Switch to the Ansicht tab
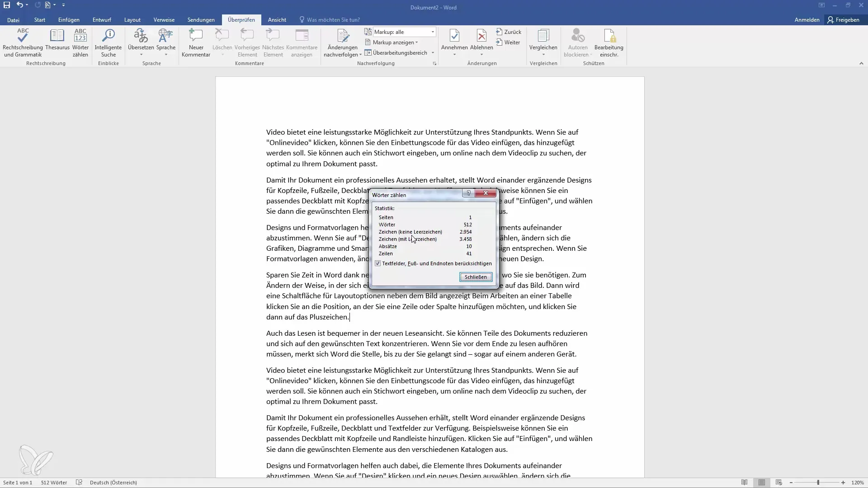The image size is (868, 488). (277, 20)
